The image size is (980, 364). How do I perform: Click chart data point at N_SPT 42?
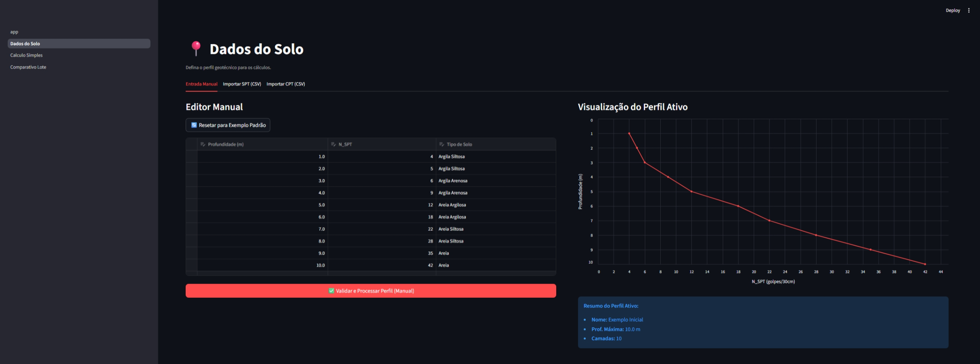tap(925, 264)
